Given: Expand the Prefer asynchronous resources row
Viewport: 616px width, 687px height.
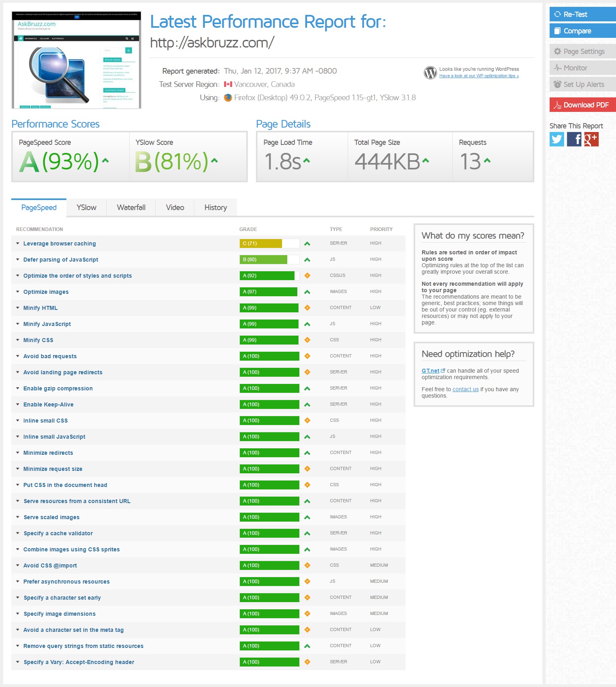Looking at the screenshot, I should click(18, 582).
